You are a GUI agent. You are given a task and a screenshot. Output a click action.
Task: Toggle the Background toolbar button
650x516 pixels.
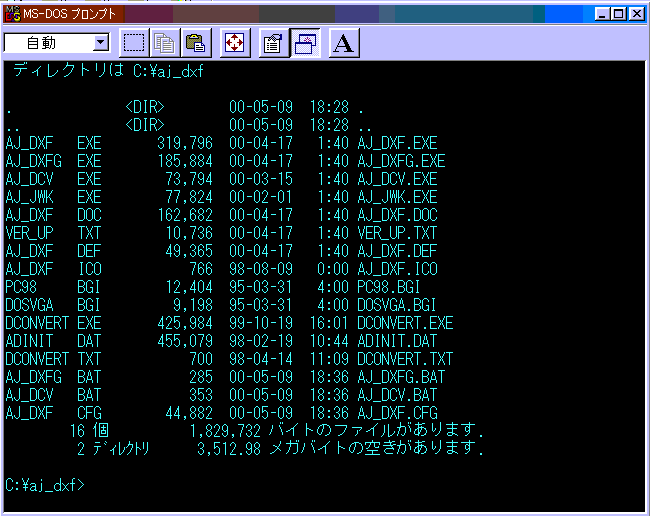coord(305,43)
